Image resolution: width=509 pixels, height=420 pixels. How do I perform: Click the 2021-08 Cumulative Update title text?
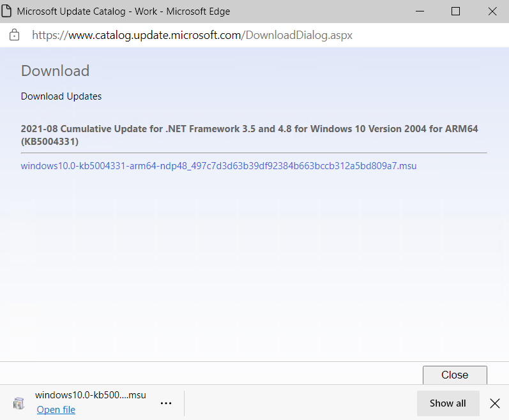click(x=249, y=135)
